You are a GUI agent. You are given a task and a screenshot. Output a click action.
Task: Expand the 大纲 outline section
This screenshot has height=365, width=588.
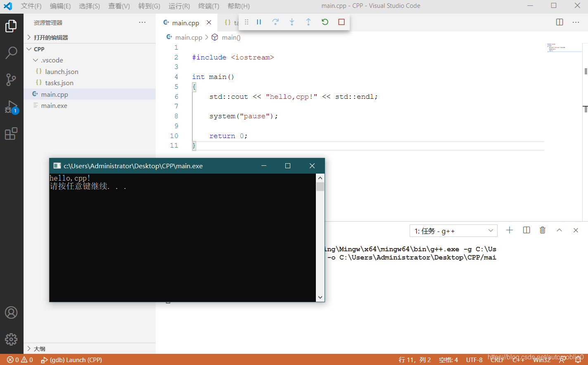click(x=90, y=348)
